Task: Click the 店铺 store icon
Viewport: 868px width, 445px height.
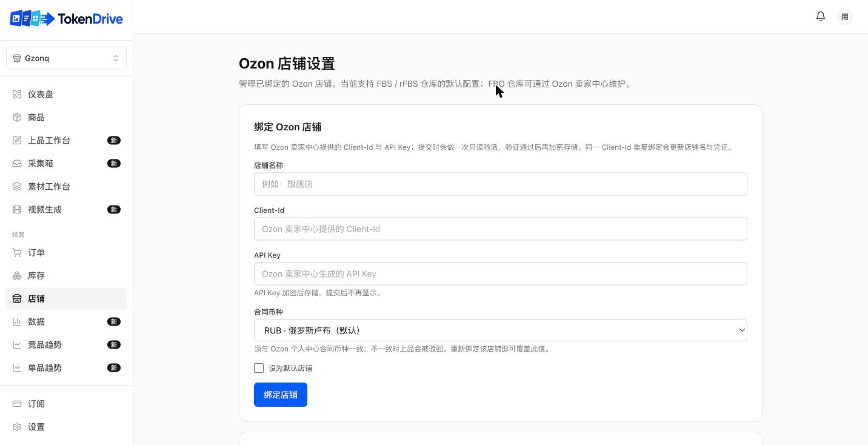Action: click(x=17, y=298)
